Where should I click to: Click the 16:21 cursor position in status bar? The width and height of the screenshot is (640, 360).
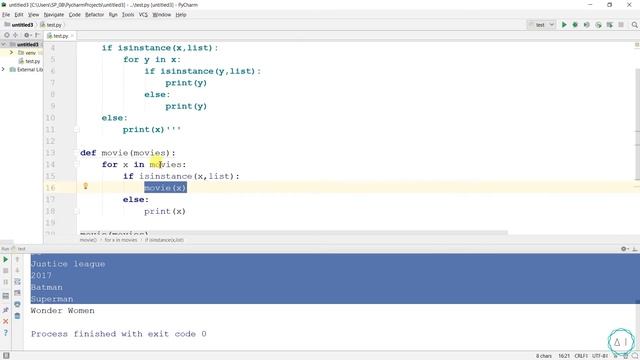[564, 356]
